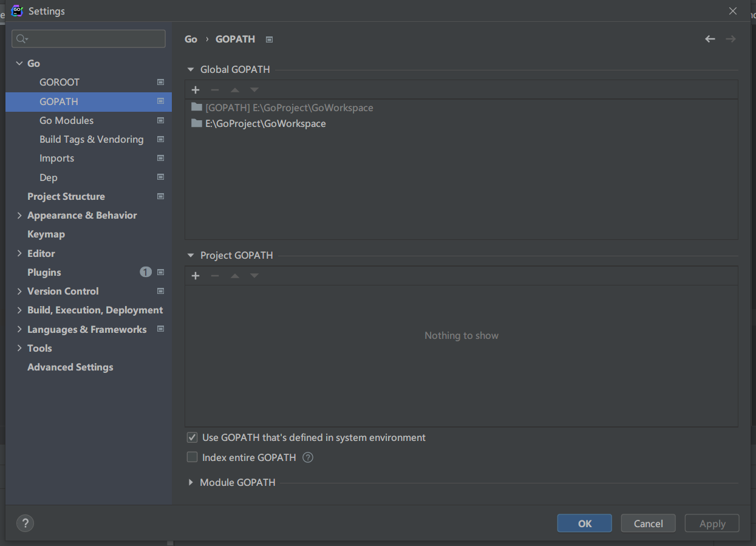Click project icon on GOROOT row

click(161, 82)
